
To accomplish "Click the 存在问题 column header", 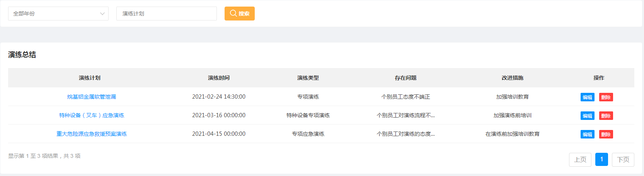I will click(x=405, y=78).
